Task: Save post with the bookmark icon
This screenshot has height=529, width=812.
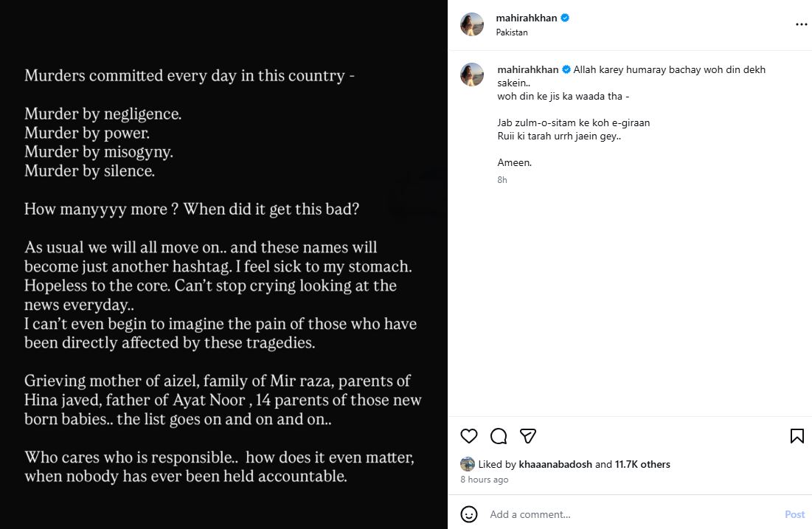Action: [797, 436]
